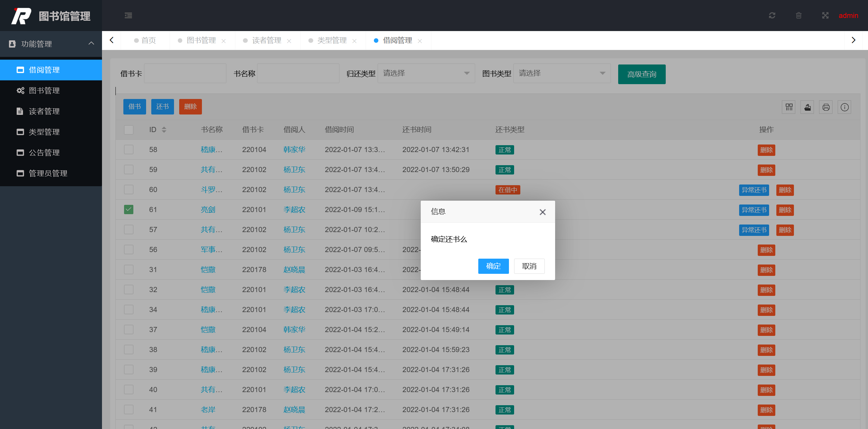Click the 借书卡 input field
Viewport: 868px width, 429px height.
185,73
